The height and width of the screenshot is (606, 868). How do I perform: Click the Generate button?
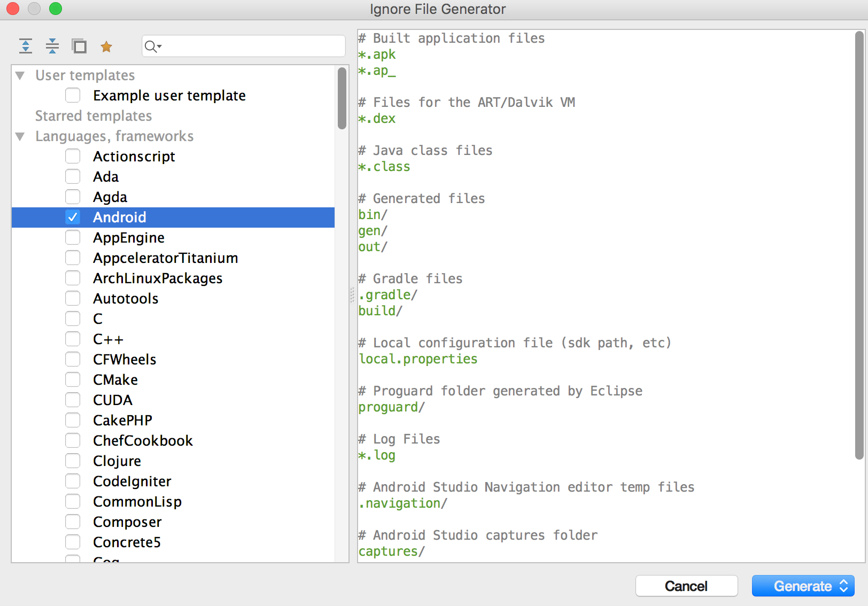coord(803,586)
